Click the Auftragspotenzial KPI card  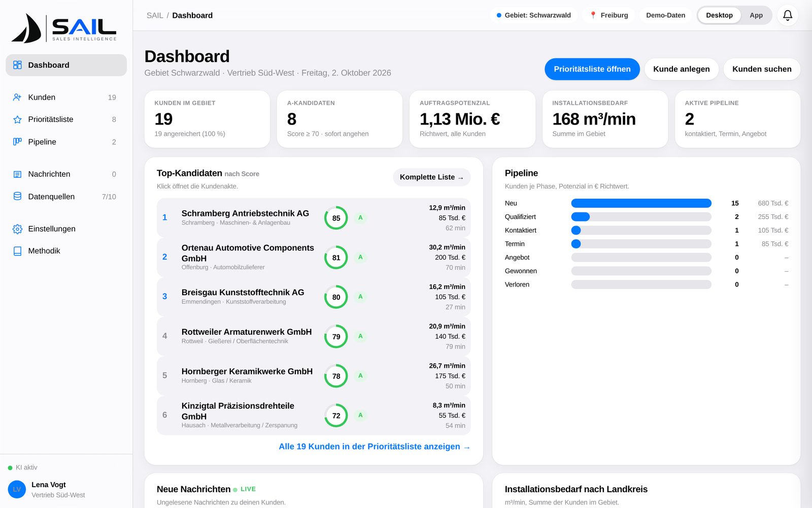coord(472,119)
